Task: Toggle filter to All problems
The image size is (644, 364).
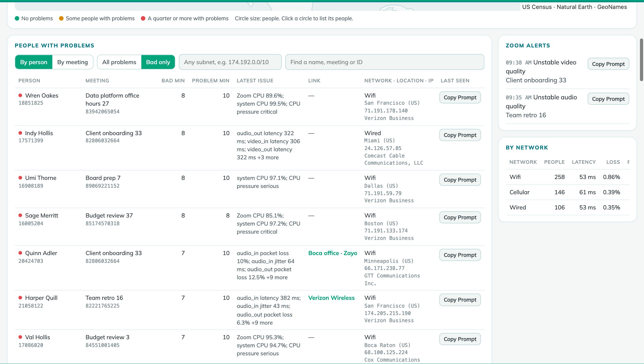Action: (x=119, y=62)
